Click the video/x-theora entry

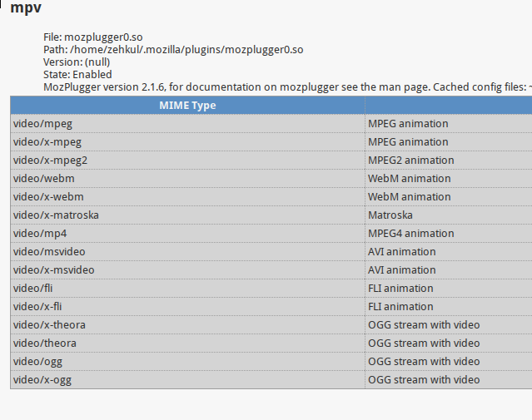[x=187, y=325]
